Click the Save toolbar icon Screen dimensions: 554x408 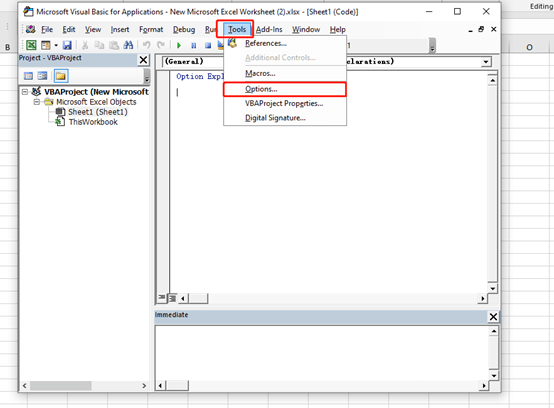pos(67,45)
